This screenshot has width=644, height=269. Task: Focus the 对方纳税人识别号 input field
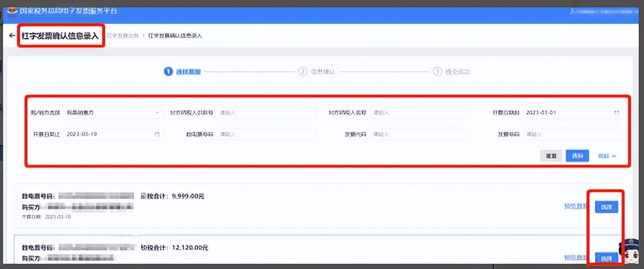[267, 113]
